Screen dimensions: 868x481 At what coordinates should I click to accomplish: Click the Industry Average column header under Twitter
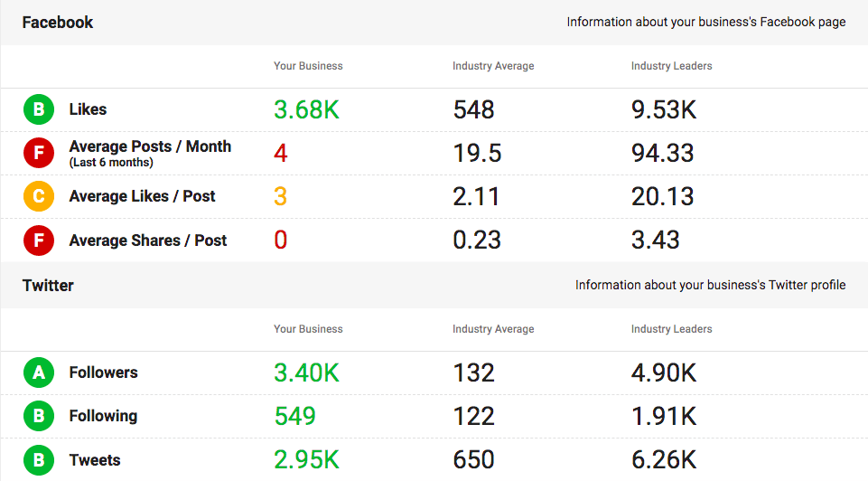[493, 329]
